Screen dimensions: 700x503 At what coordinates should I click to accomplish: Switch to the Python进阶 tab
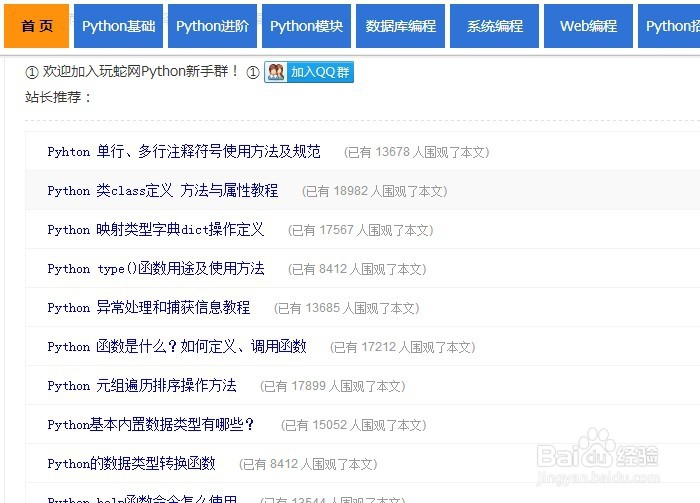[212, 26]
